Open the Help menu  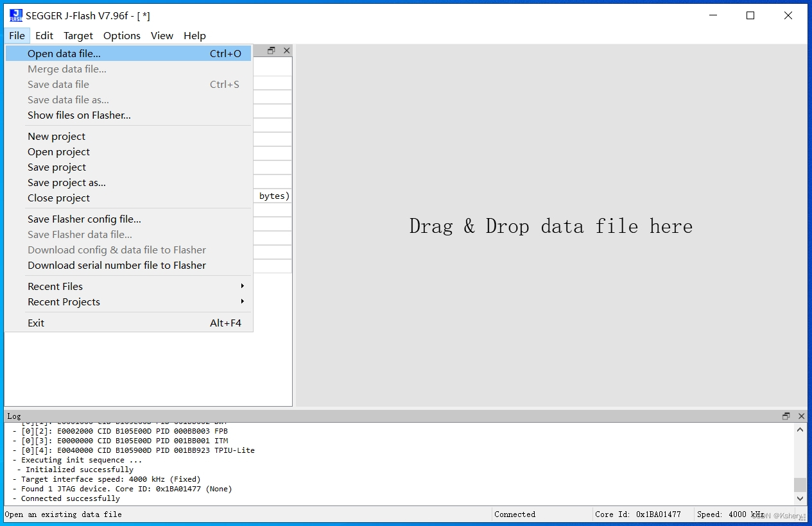(194, 35)
